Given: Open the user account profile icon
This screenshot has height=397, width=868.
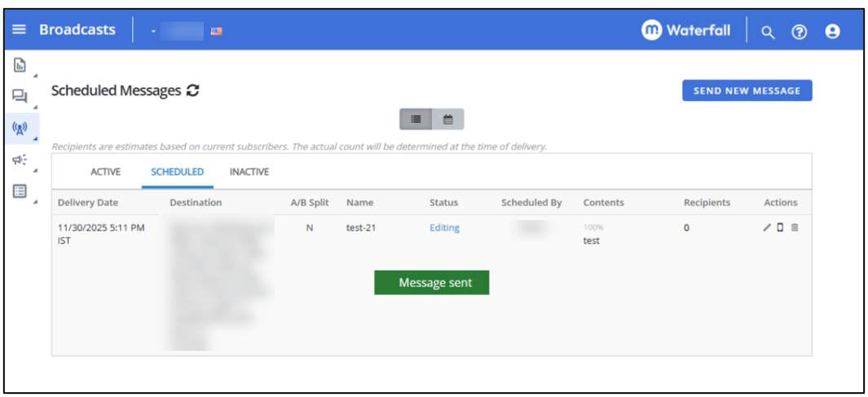Looking at the screenshot, I should pos(832,32).
